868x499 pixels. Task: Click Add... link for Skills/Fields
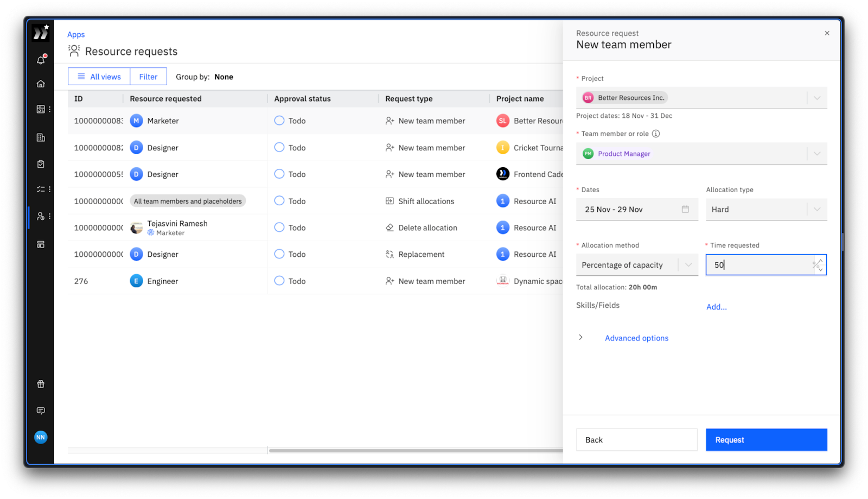pyautogui.click(x=716, y=307)
